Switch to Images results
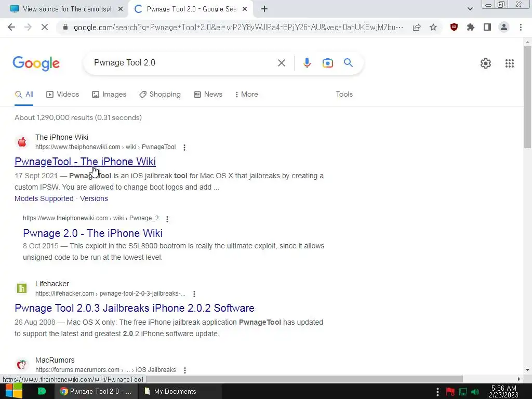The height and width of the screenshot is (399, 532). coord(109,95)
